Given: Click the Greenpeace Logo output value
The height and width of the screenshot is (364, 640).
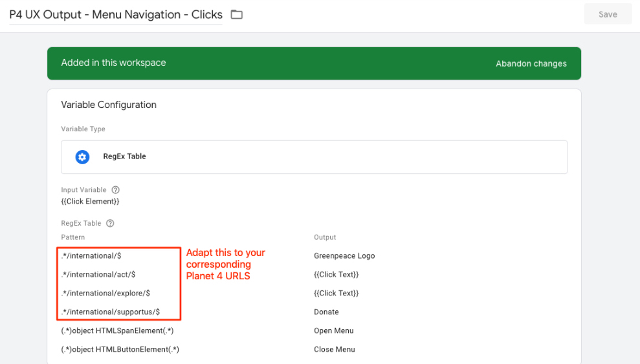Looking at the screenshot, I should pyautogui.click(x=344, y=255).
